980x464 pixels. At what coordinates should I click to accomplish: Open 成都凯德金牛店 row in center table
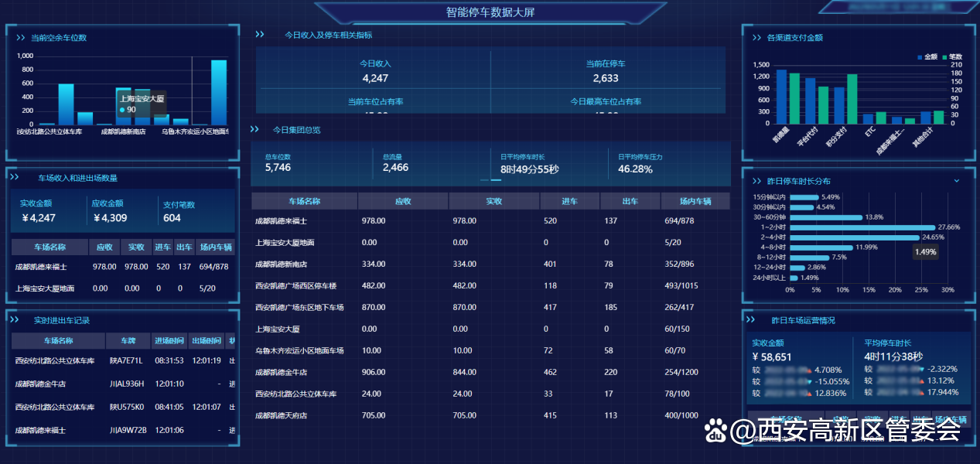point(280,372)
